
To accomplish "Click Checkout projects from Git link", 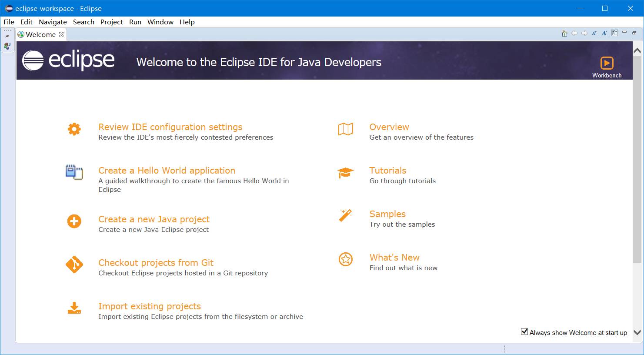I will point(156,263).
